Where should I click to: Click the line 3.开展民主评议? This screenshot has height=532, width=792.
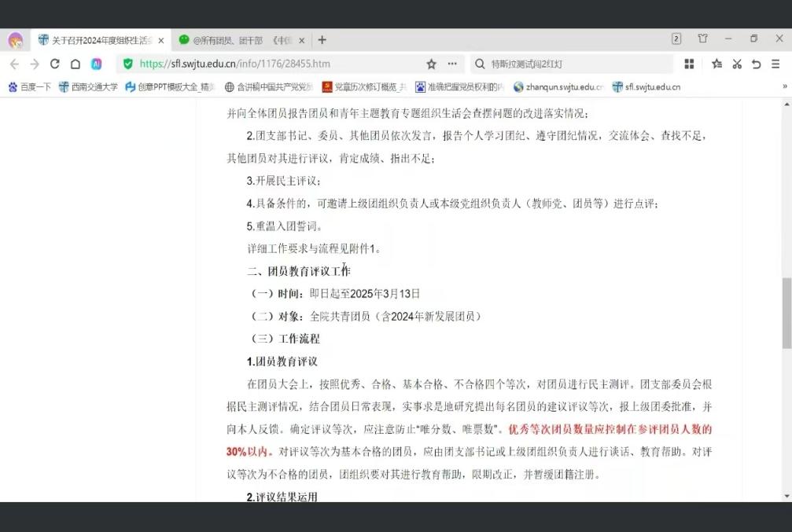point(283,181)
